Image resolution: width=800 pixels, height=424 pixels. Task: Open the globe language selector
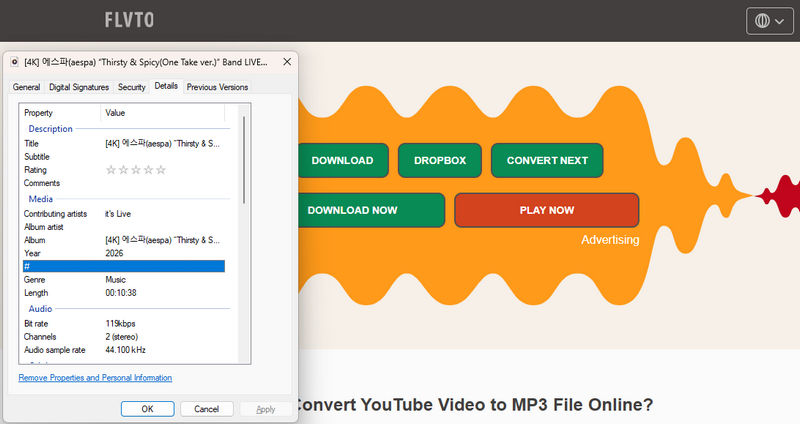click(769, 21)
